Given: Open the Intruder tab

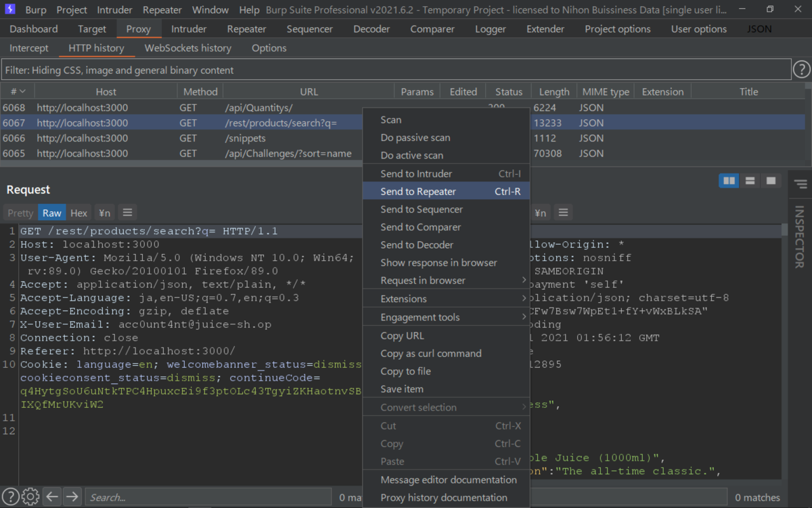Looking at the screenshot, I should coord(189,29).
